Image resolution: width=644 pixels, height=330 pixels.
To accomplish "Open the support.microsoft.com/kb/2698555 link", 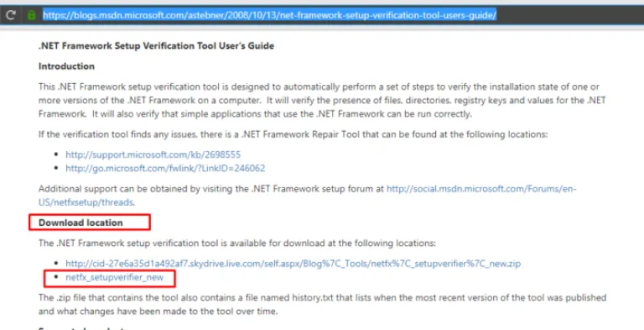I will point(153,155).
